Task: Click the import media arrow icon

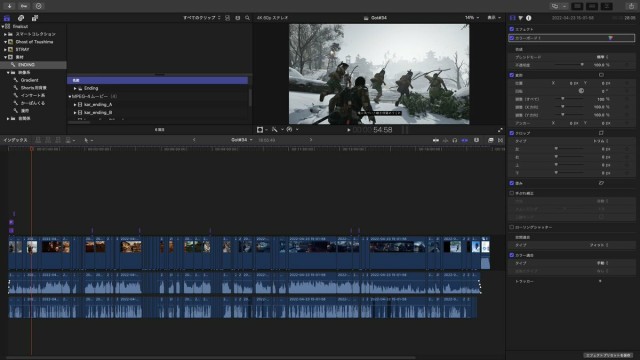Action: 9,6
